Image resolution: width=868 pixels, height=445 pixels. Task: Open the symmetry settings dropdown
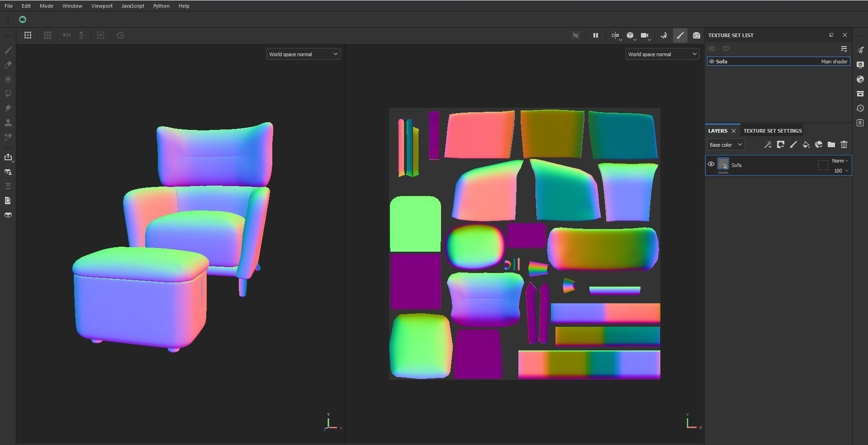(616, 36)
